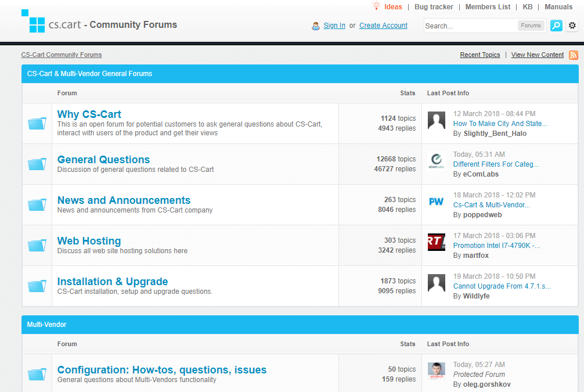Viewport: 584px width, 392px height.
Task: Click the lightbulb Ideas icon
Action: click(x=376, y=6)
